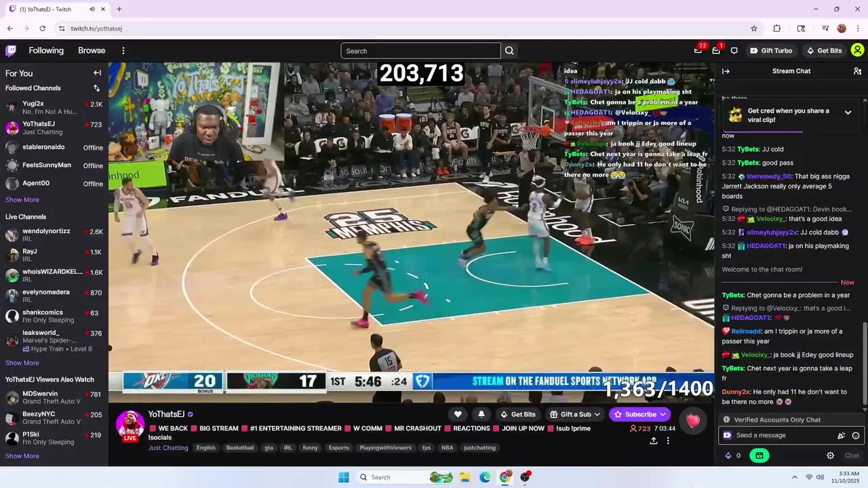Toggle channel notifications bell

pos(481,414)
